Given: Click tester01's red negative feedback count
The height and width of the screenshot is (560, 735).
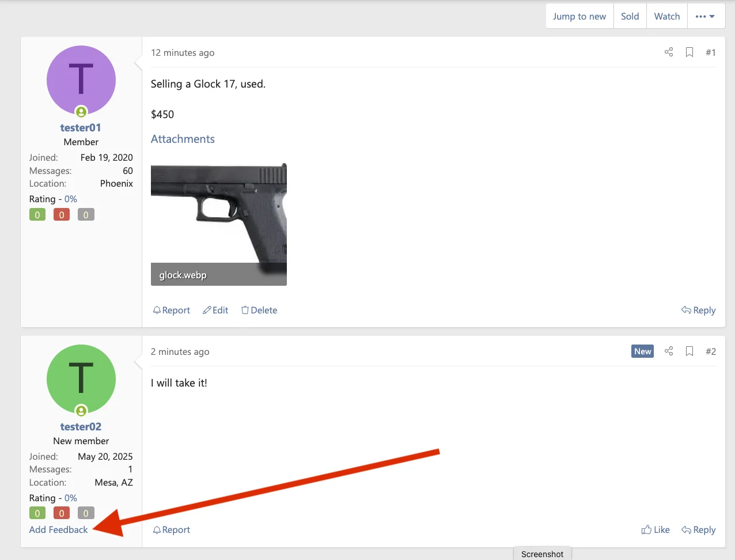Looking at the screenshot, I should [x=62, y=215].
